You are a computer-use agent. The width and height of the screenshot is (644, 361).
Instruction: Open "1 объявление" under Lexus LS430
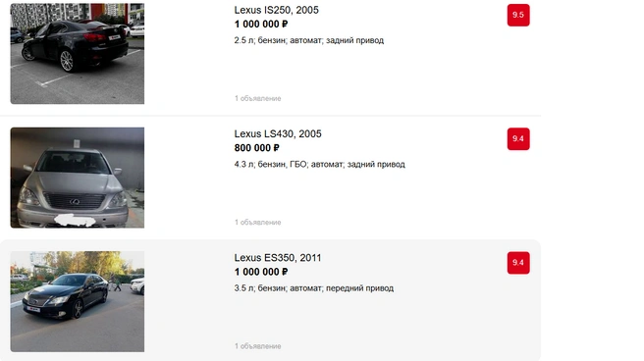257,223
